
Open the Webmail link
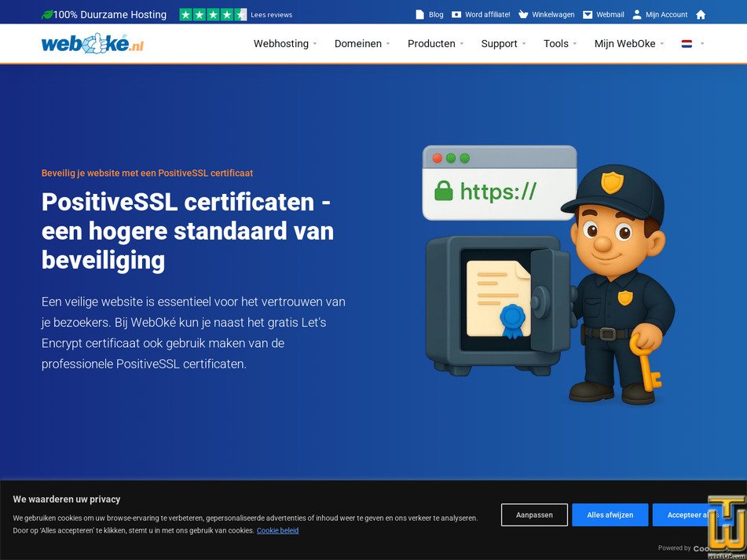point(610,15)
